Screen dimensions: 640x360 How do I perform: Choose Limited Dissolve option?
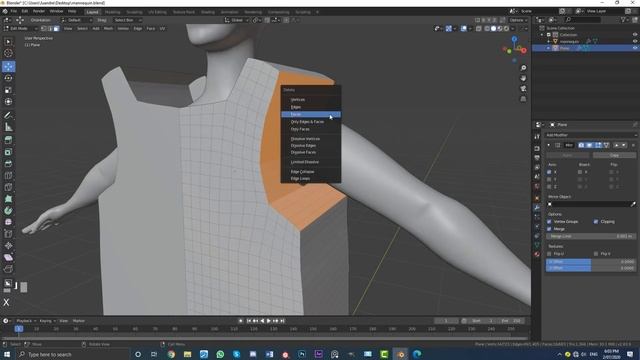(x=311, y=162)
